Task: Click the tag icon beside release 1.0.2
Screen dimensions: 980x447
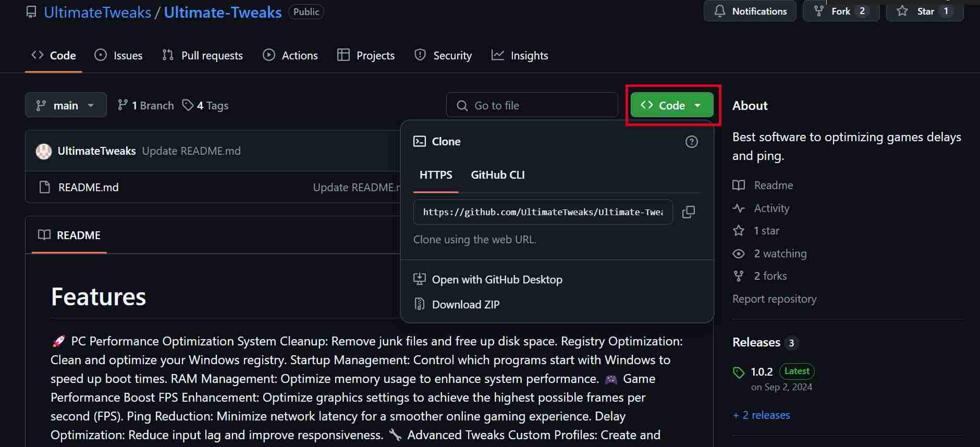Action: [739, 372]
